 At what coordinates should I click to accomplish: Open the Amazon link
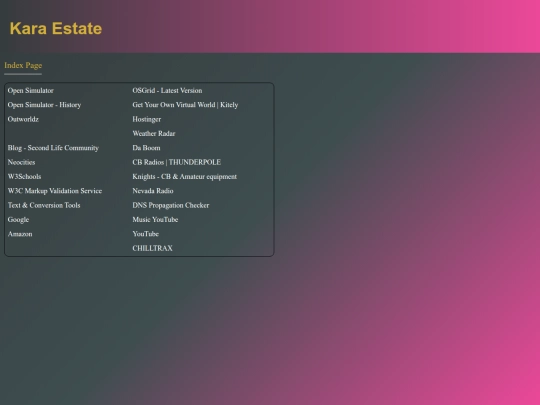[x=20, y=234]
